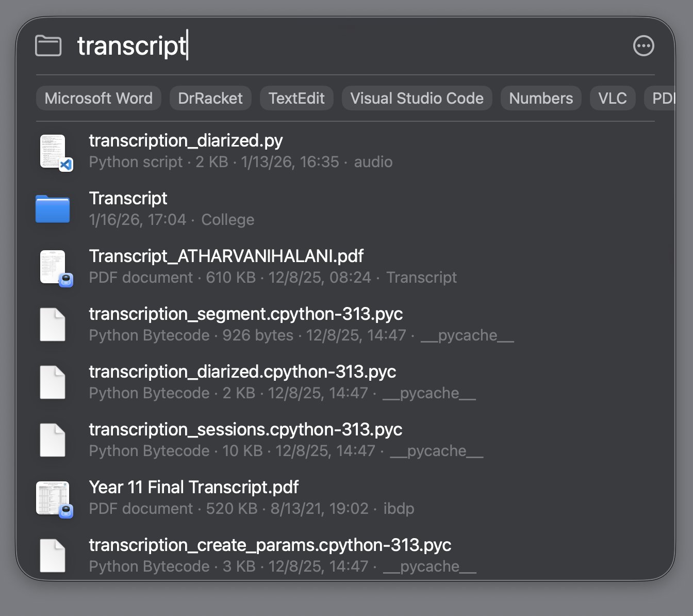Select the TextEdit filter chip

pyautogui.click(x=296, y=98)
